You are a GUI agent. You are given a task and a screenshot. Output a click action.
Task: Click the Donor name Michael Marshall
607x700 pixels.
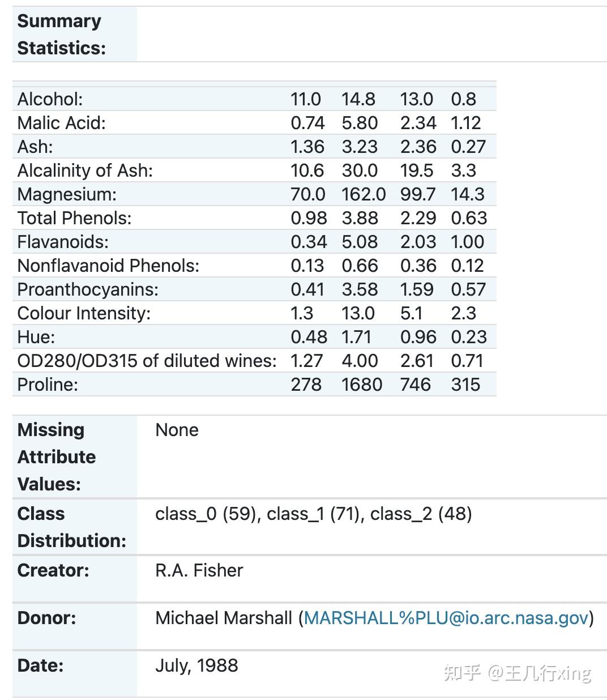coord(224,618)
